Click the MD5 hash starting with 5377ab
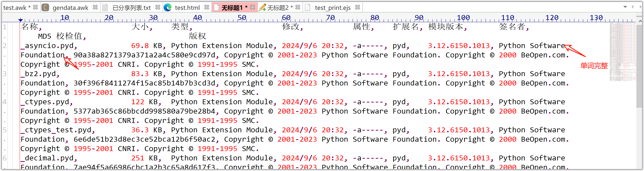Viewport: 644px width, 171px height. (x=144, y=111)
